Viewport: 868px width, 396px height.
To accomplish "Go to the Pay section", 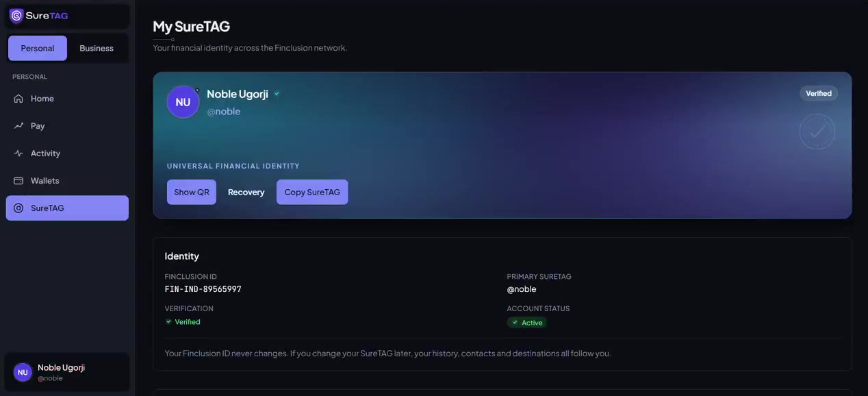I will click(x=67, y=126).
